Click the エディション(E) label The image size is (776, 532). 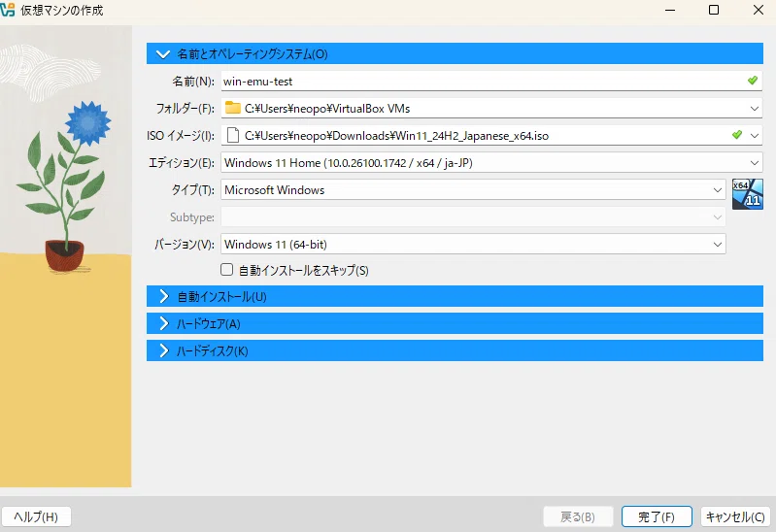pyautogui.click(x=182, y=163)
